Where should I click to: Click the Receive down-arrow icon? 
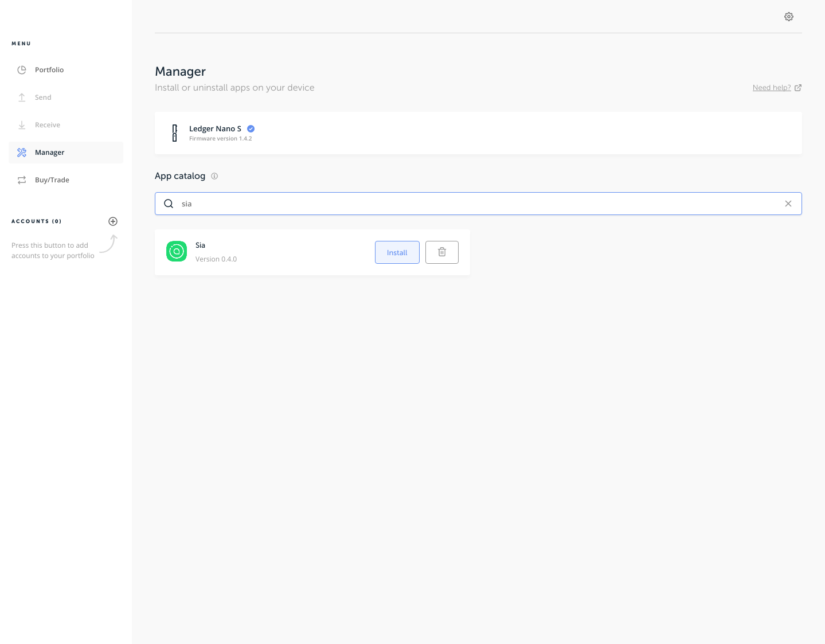[22, 125]
